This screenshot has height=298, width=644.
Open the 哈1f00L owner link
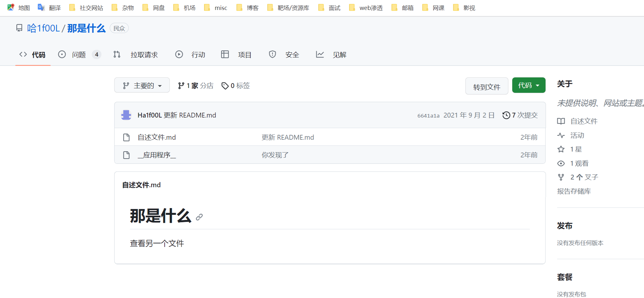coord(43,28)
